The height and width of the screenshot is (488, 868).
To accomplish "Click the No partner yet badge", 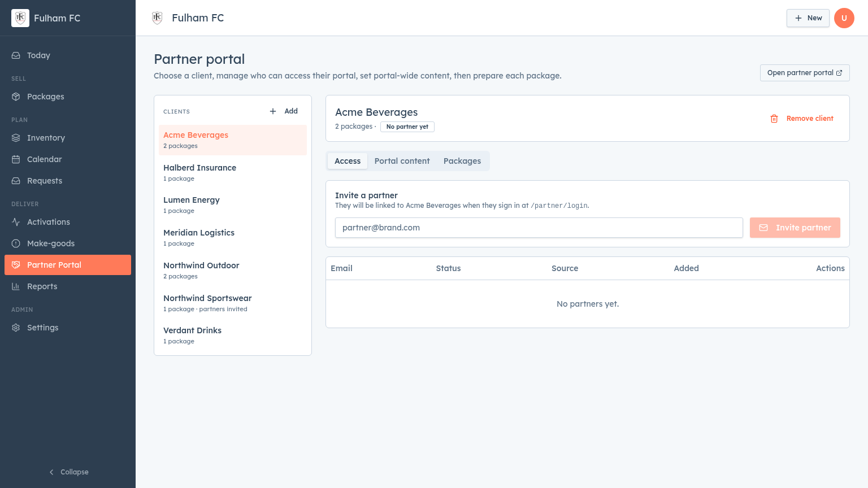I will pos(407,127).
